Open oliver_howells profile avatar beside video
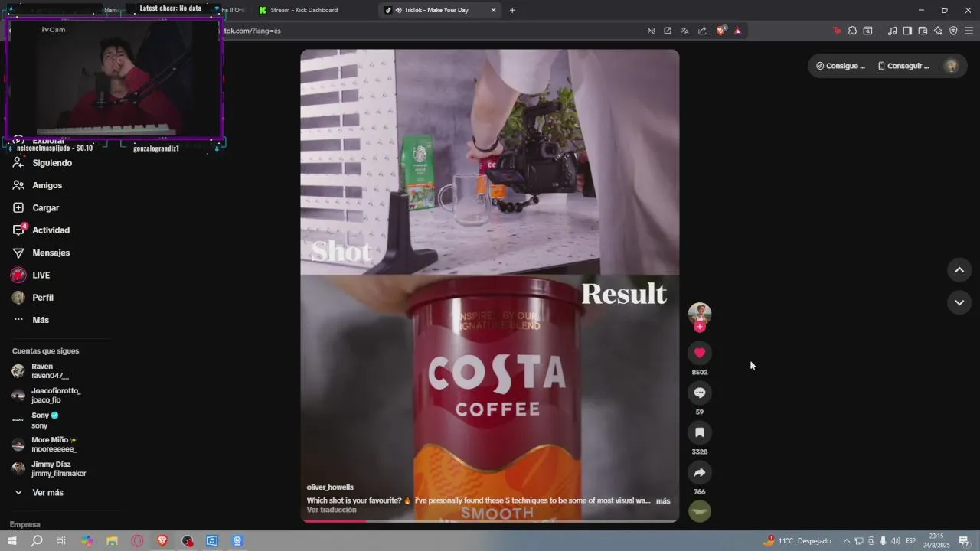The width and height of the screenshot is (980, 551). [x=699, y=314]
